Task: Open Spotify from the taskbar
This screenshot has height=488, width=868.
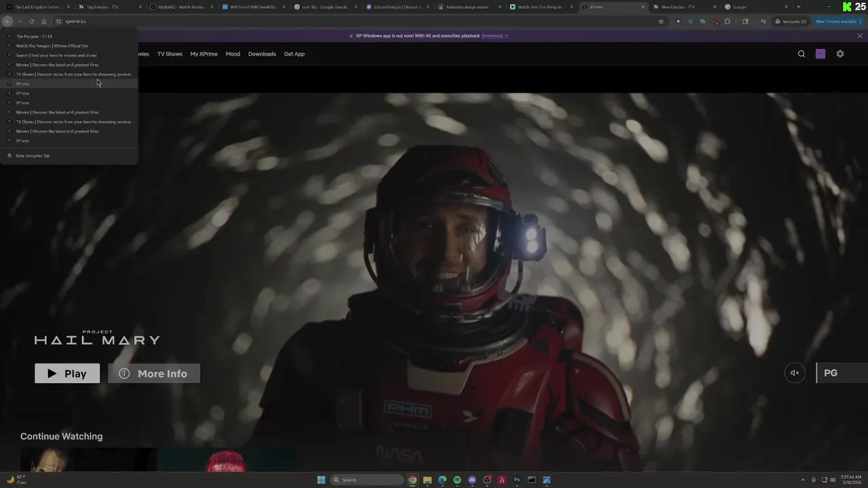Action: tap(457, 480)
